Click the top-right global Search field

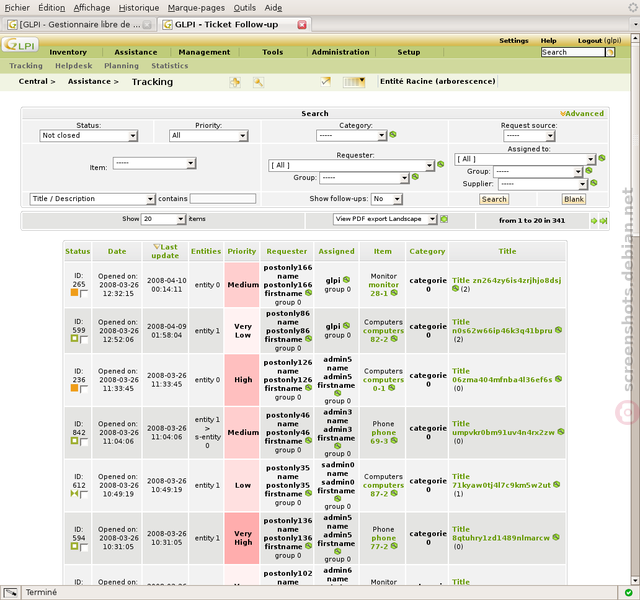(x=573, y=52)
